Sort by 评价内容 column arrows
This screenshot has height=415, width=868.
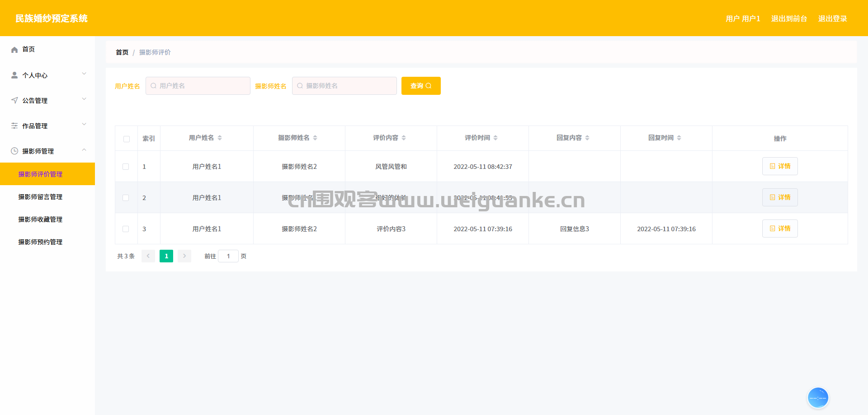click(404, 138)
